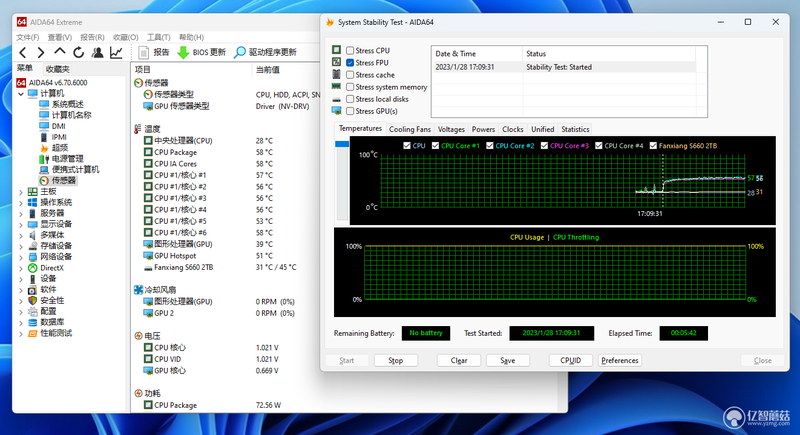Click the 安全性 shield icon in tree
This screenshot has width=800, height=435.
[x=33, y=300]
